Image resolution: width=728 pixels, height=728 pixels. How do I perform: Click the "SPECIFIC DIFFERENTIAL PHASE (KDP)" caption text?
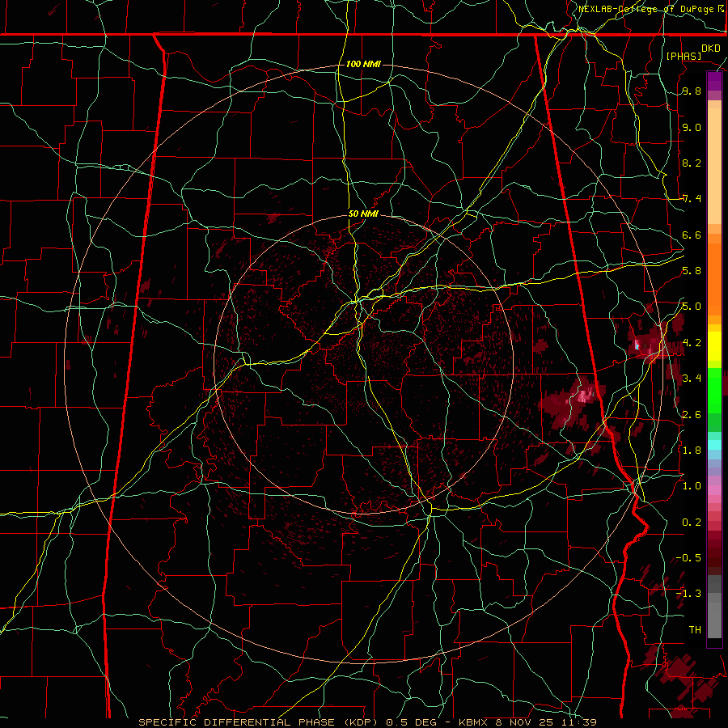pos(259,722)
